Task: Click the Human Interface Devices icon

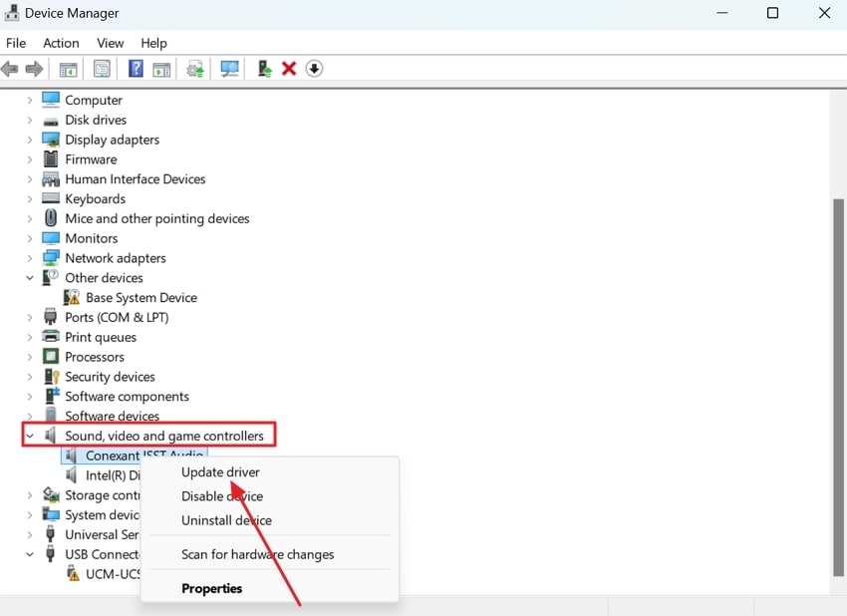Action: 51,178
